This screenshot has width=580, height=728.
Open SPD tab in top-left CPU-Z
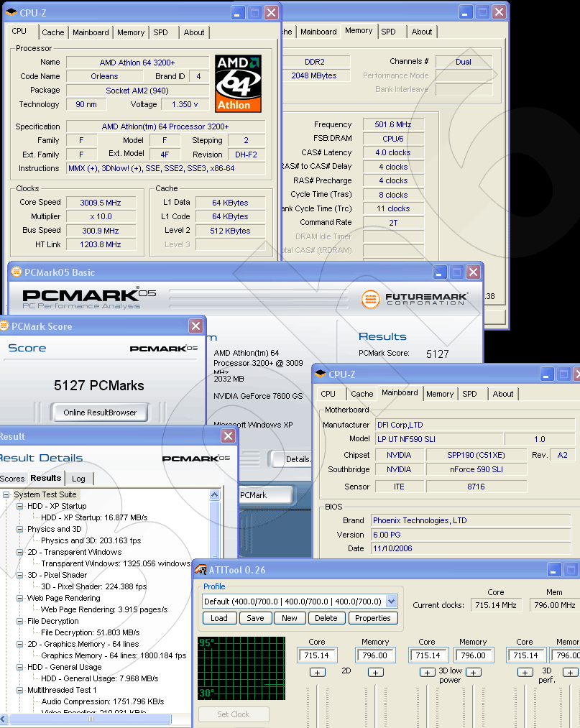pos(161,32)
